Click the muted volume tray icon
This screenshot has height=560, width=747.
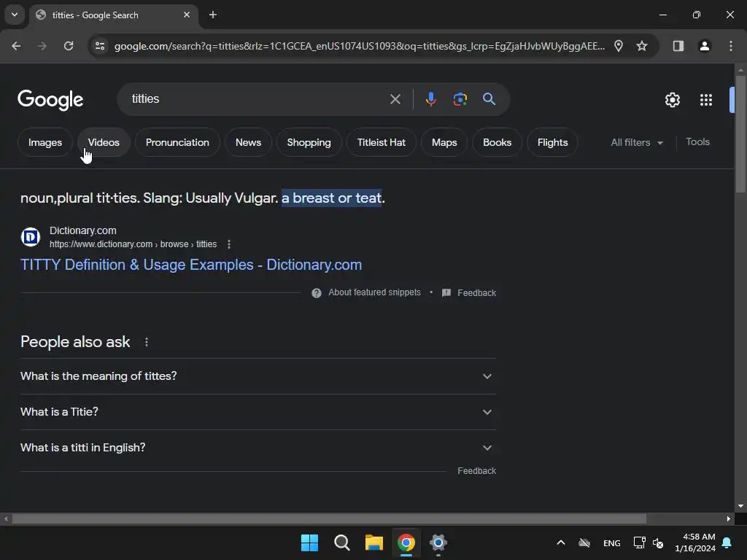(658, 542)
